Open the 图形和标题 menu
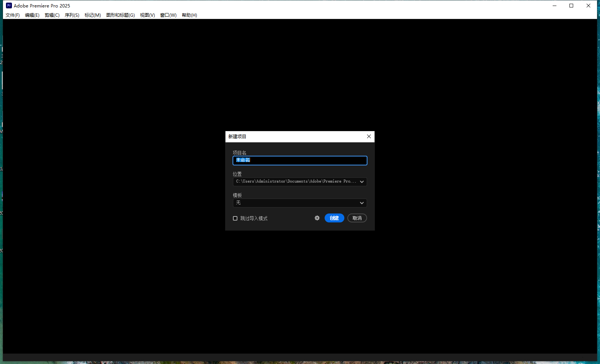Viewport: 600px width, 364px height. pos(120,15)
